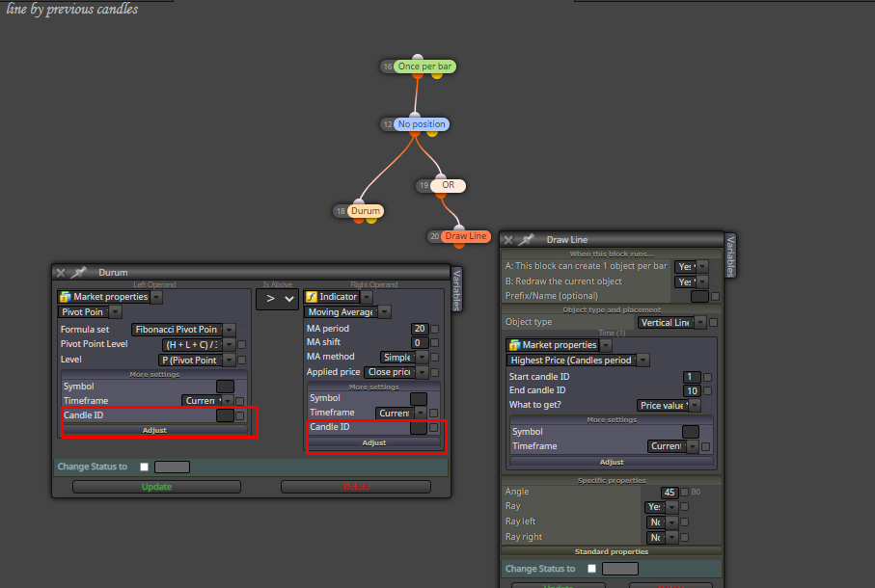Click the Candle ID field in Left Operand
This screenshot has height=588, width=875.
click(x=225, y=415)
